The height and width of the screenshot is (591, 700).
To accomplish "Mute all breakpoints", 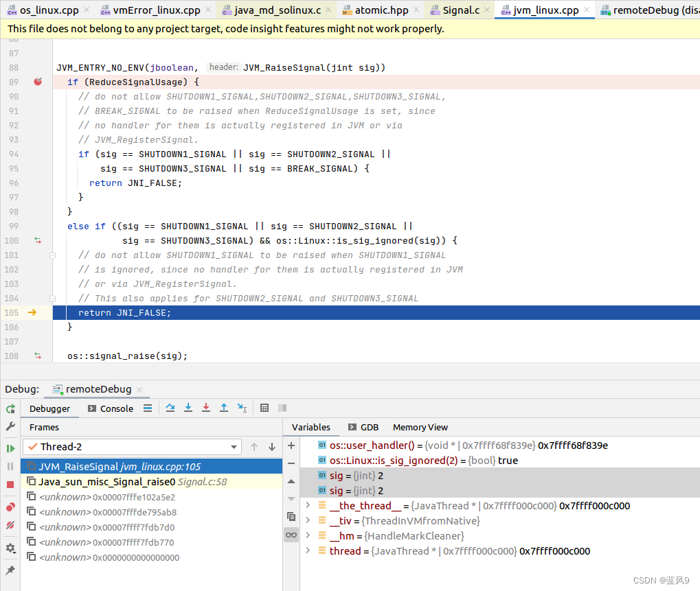I will point(10,525).
